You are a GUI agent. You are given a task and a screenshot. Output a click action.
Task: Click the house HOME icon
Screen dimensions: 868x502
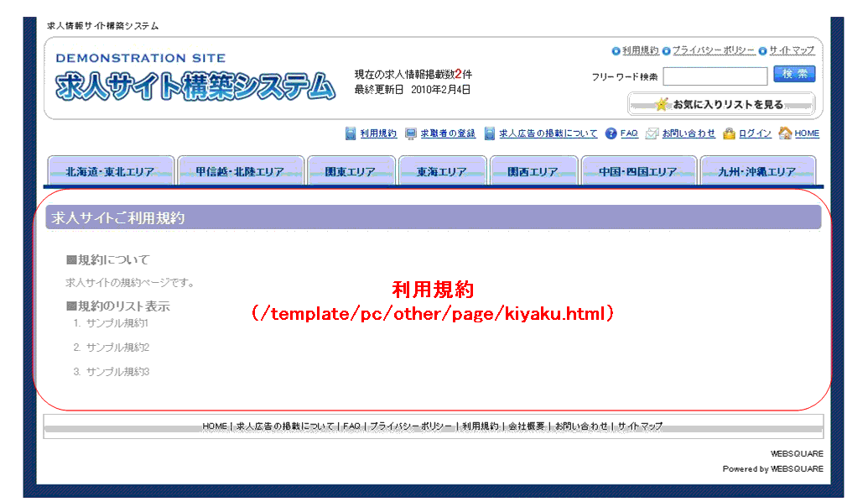click(785, 133)
